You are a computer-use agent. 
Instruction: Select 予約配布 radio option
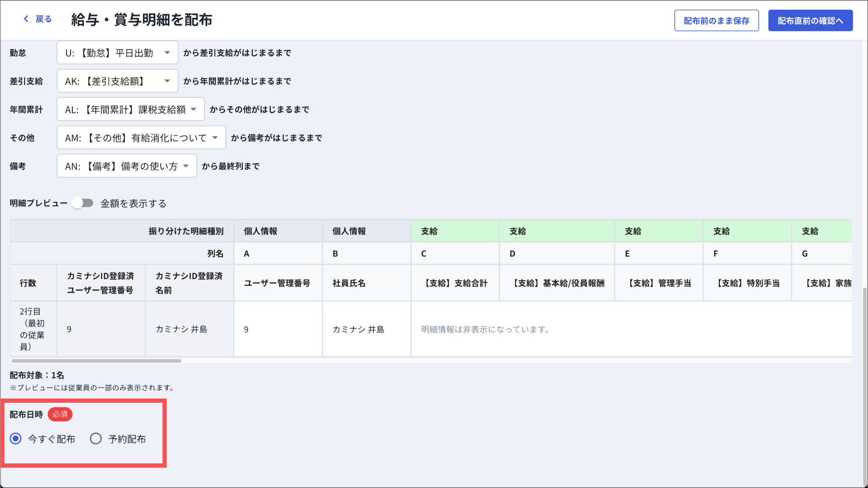point(96,439)
